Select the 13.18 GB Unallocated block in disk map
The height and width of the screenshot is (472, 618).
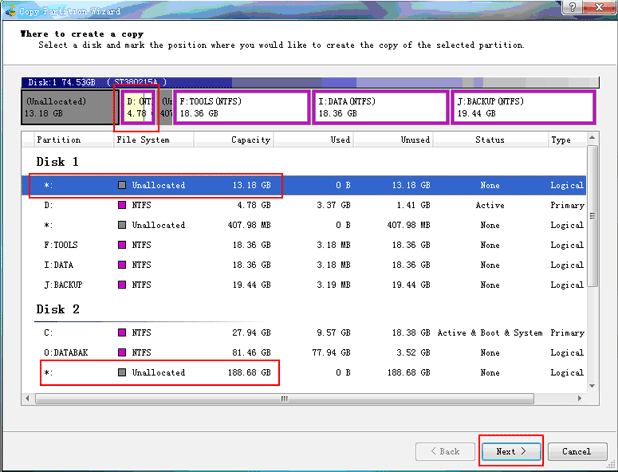tap(69, 107)
